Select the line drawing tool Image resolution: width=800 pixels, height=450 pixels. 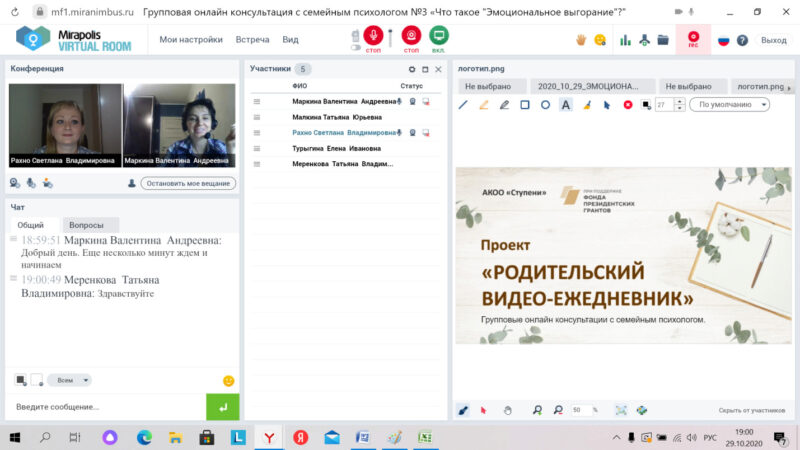tap(463, 105)
